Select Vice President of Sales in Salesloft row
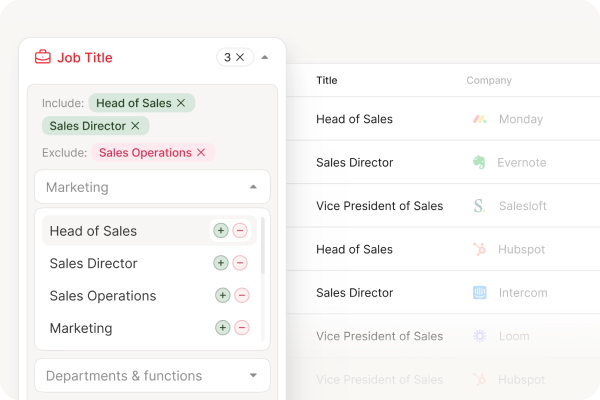This screenshot has width=600, height=400. 380,206
